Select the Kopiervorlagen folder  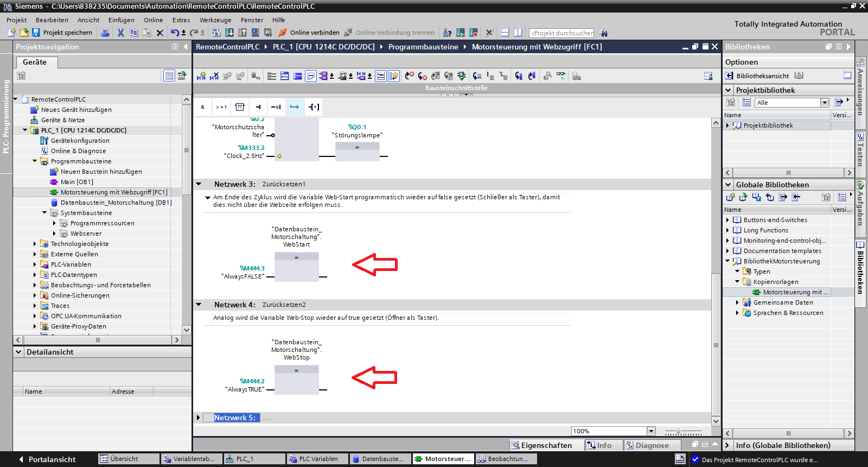775,282
